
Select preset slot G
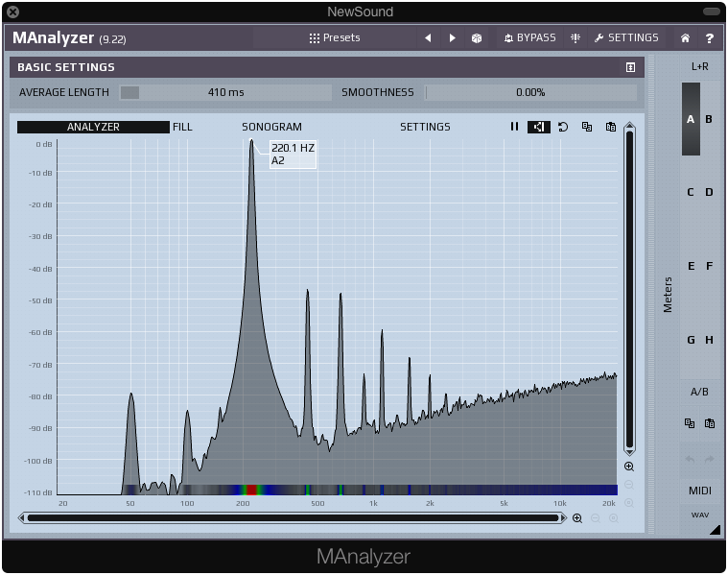(691, 340)
